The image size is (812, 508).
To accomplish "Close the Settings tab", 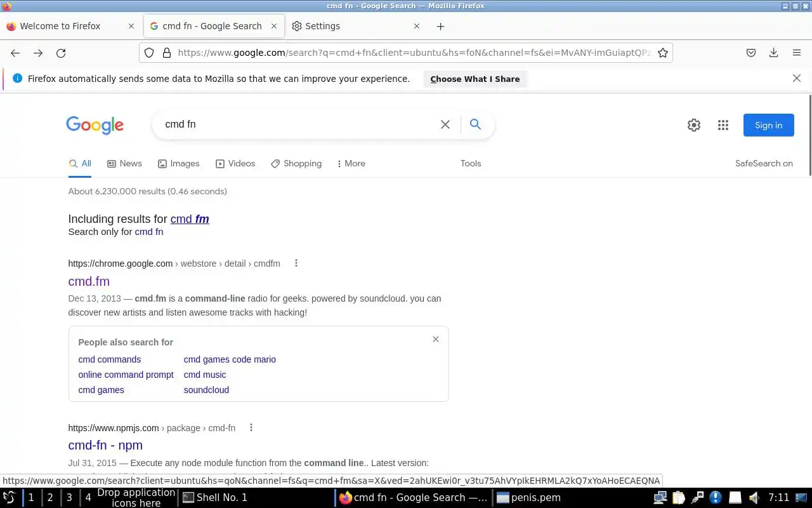I will click(x=417, y=26).
